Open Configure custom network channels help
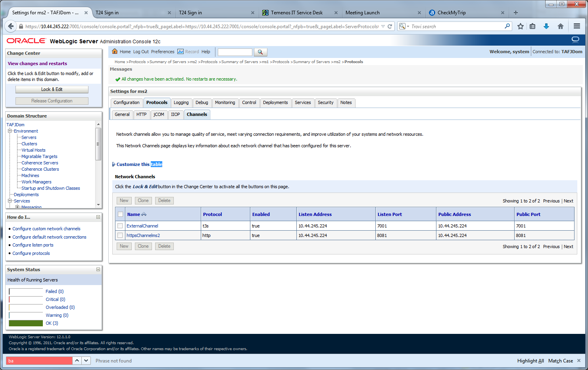 pyautogui.click(x=46, y=229)
